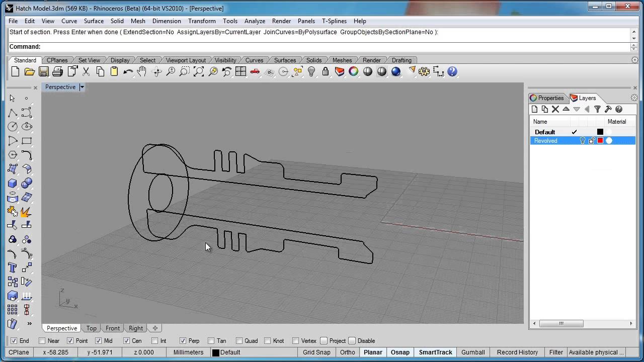The image size is (644, 362).
Task: Click the Undo arrow icon
Action: (x=128, y=72)
